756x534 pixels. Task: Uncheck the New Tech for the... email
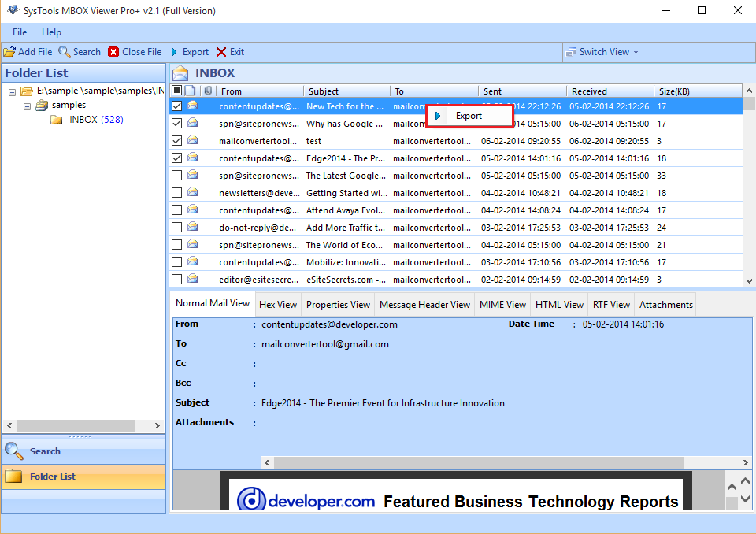(177, 106)
